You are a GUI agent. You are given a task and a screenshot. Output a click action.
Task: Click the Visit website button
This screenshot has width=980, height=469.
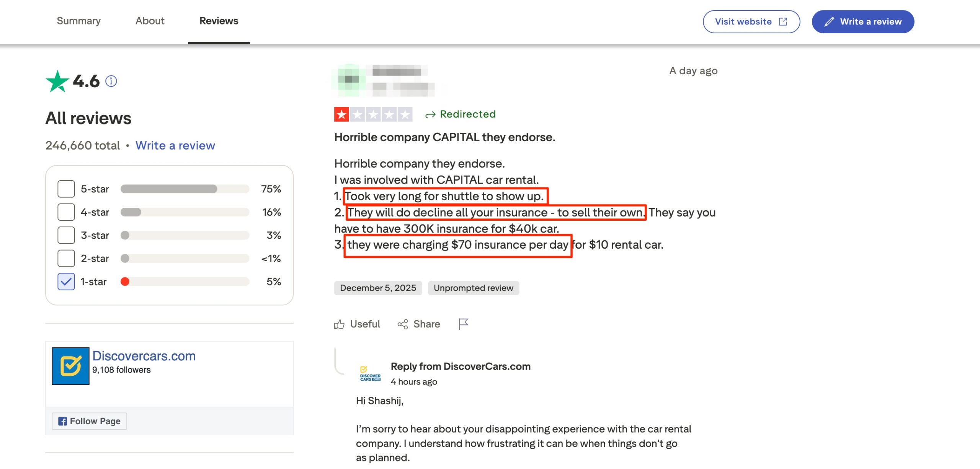click(751, 22)
